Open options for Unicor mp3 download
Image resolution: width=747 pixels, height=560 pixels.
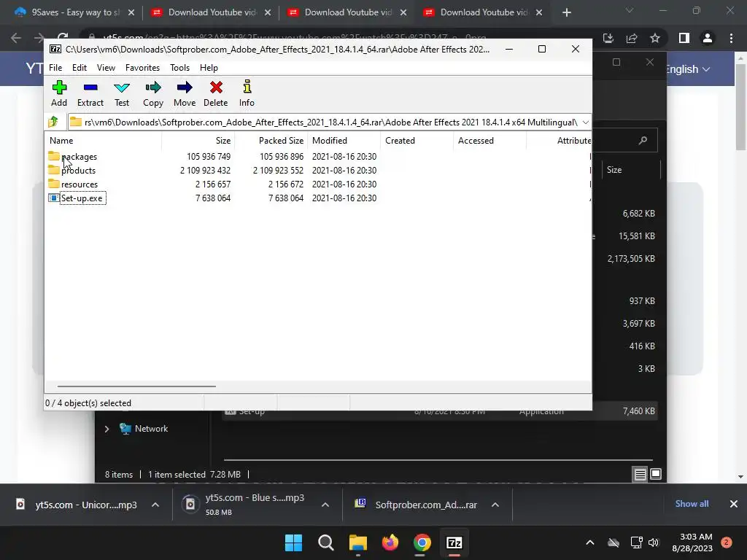[x=155, y=505]
